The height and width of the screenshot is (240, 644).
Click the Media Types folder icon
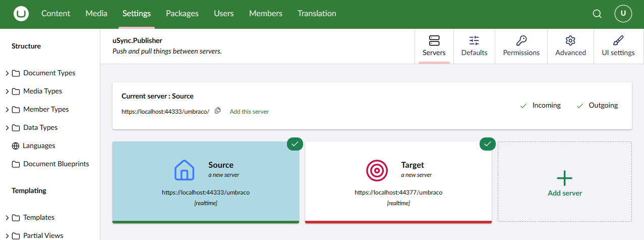(x=16, y=91)
